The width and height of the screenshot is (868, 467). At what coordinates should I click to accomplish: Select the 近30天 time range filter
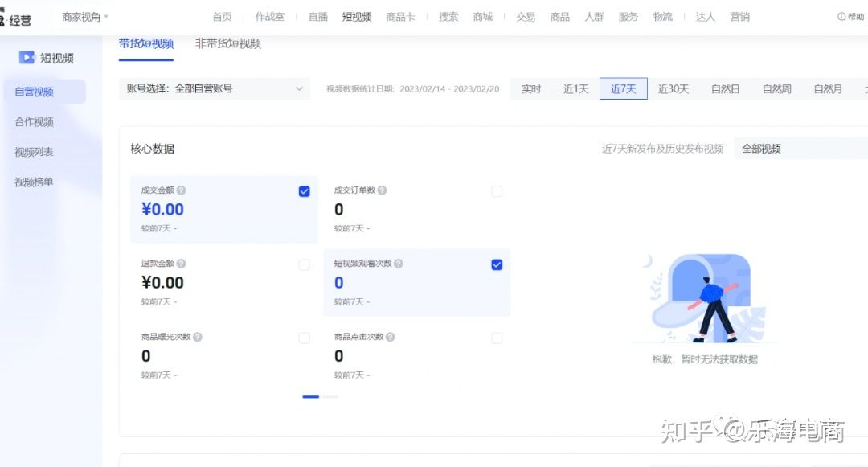click(674, 88)
